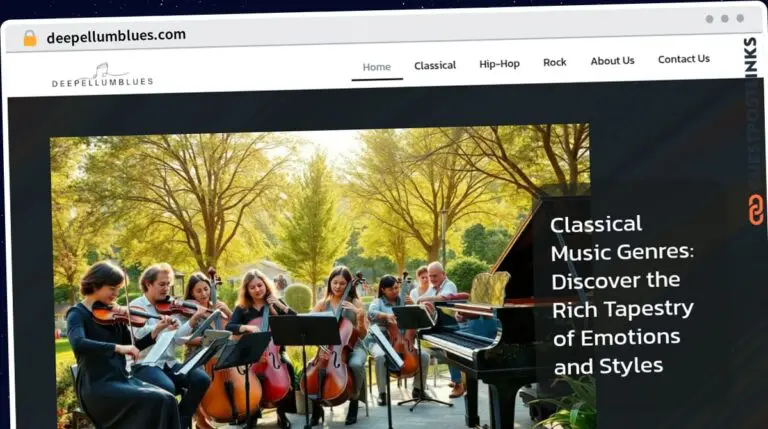Image resolution: width=768 pixels, height=429 pixels.
Task: Click the first gray window dot
Action: tap(709, 19)
